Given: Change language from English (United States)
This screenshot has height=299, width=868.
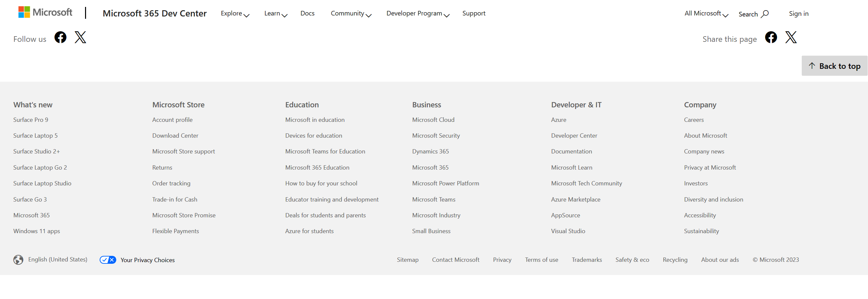Looking at the screenshot, I should pos(58,259).
